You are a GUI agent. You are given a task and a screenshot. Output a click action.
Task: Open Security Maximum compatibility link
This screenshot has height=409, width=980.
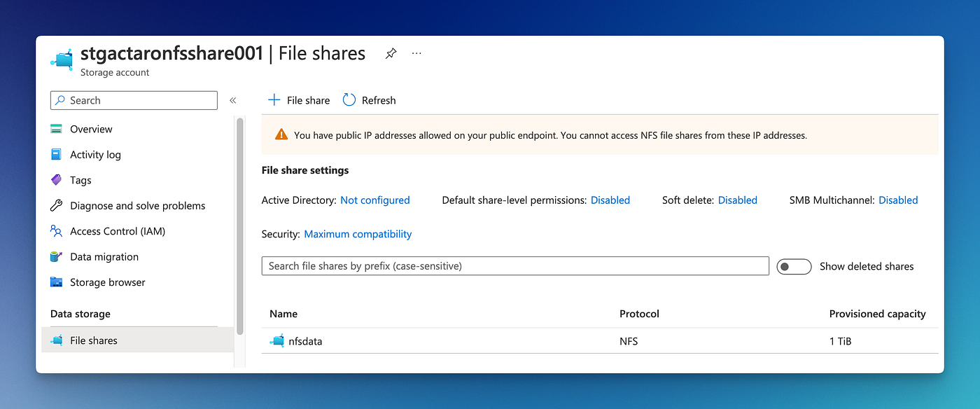[358, 234]
